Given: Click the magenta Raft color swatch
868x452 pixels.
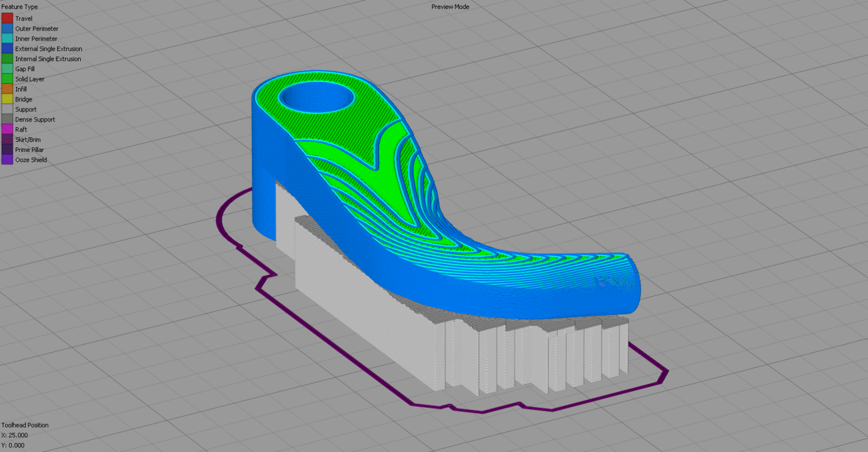Looking at the screenshot, I should pos(7,129).
